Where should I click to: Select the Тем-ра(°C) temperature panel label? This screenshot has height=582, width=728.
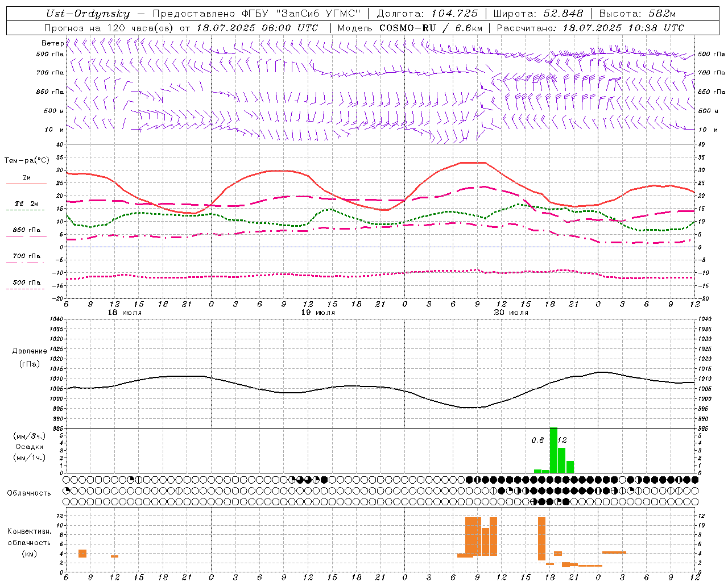pyautogui.click(x=27, y=161)
